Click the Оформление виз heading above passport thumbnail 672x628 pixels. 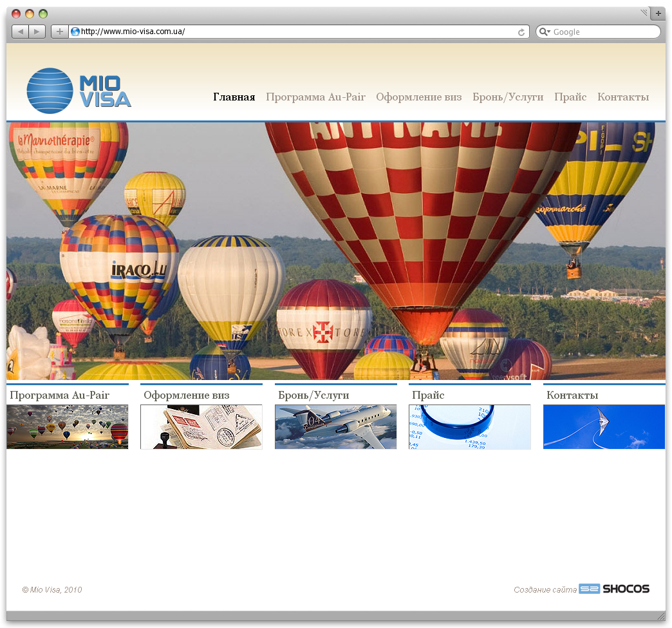tap(187, 395)
